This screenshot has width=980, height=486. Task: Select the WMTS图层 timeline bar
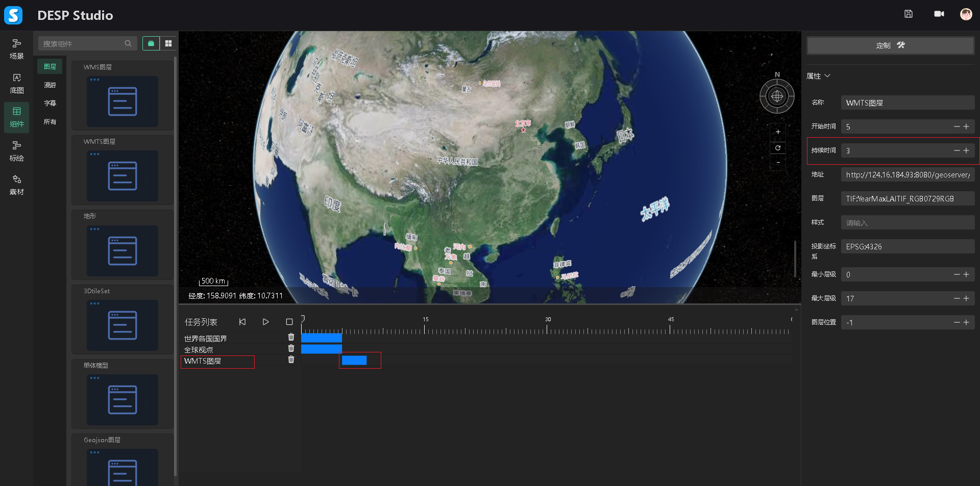point(354,361)
